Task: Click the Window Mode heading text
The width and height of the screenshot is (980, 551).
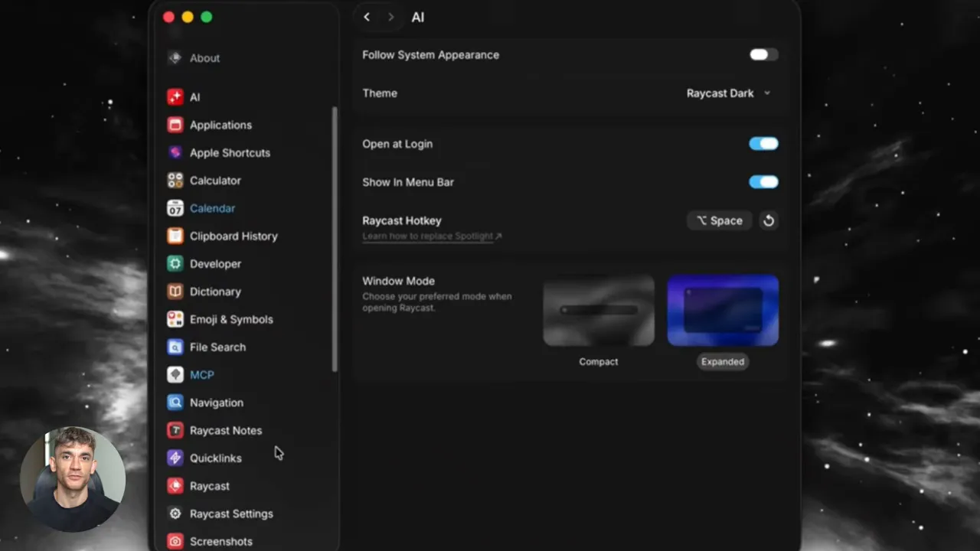Action: (398, 281)
